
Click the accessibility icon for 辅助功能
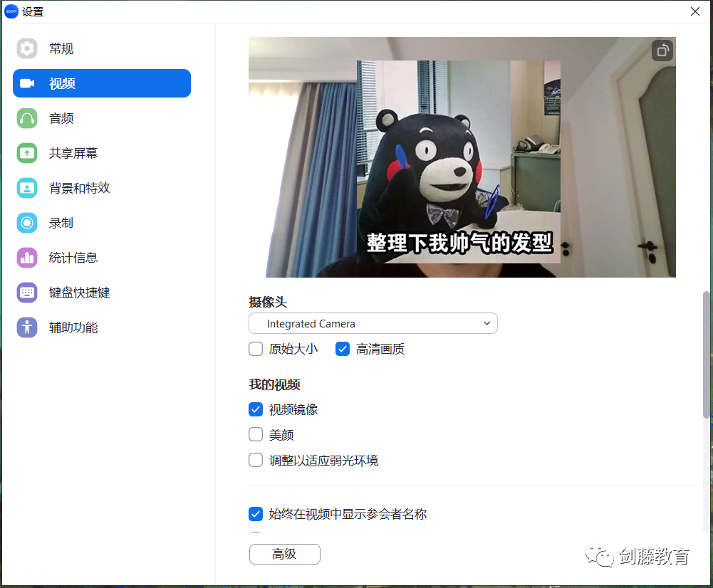click(27, 327)
